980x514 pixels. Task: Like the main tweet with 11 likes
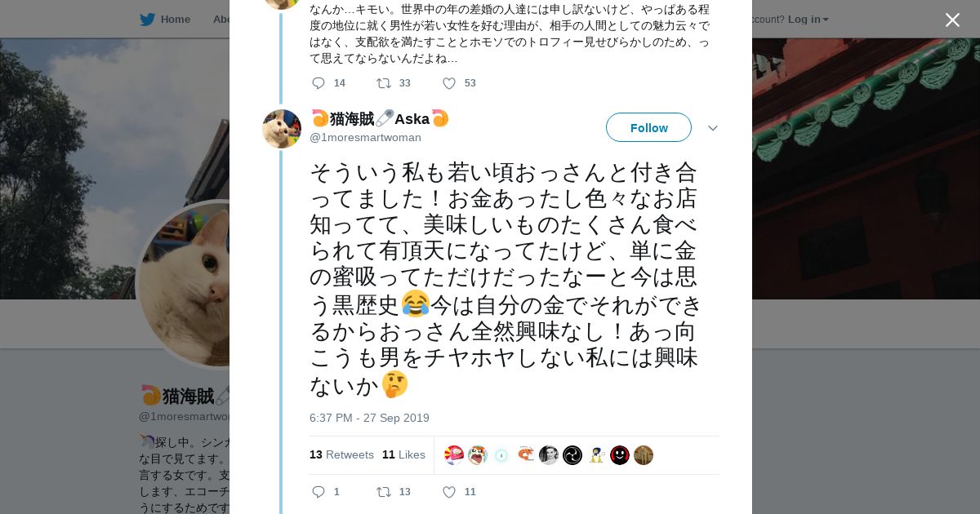[x=449, y=492]
